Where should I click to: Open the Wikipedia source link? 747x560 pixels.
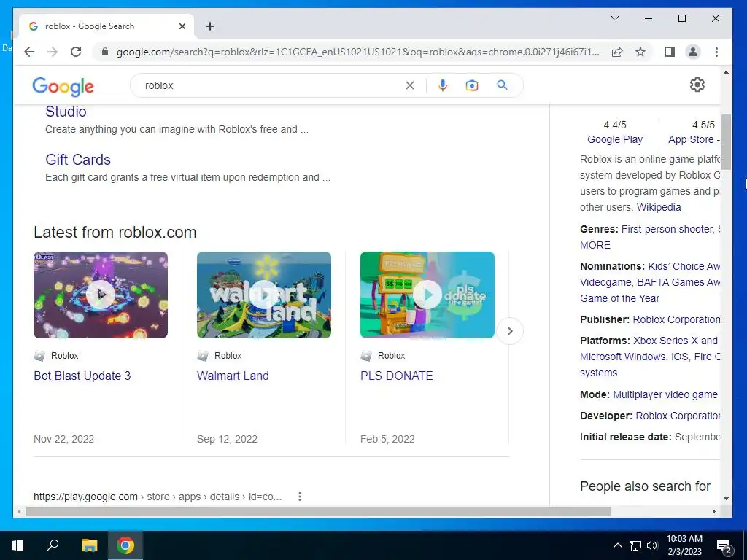click(659, 207)
